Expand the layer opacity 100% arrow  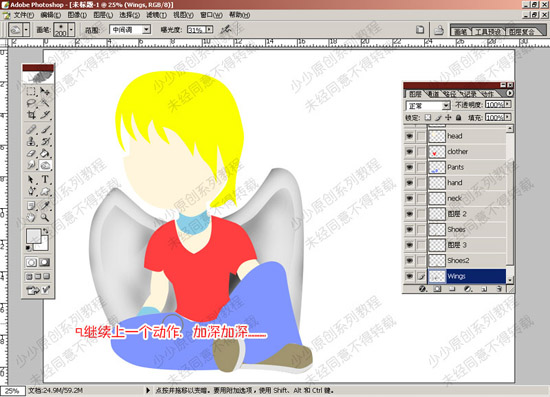[508, 104]
